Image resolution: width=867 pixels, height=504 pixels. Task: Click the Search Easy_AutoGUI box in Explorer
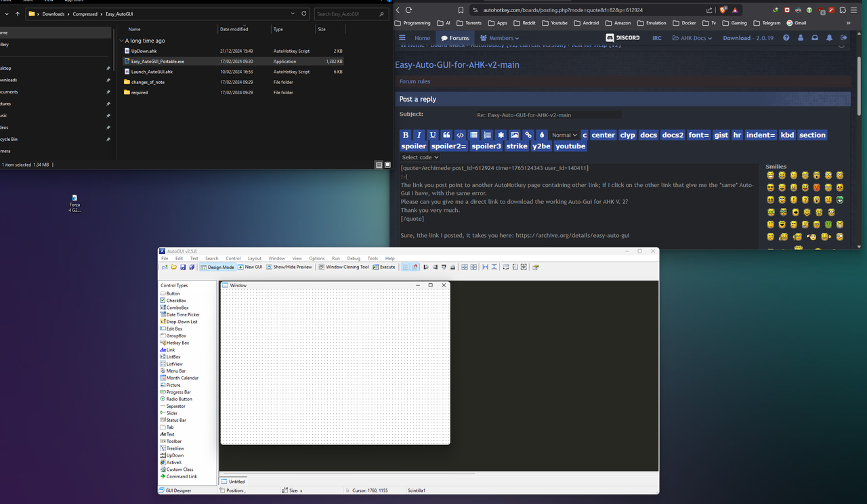click(x=350, y=14)
